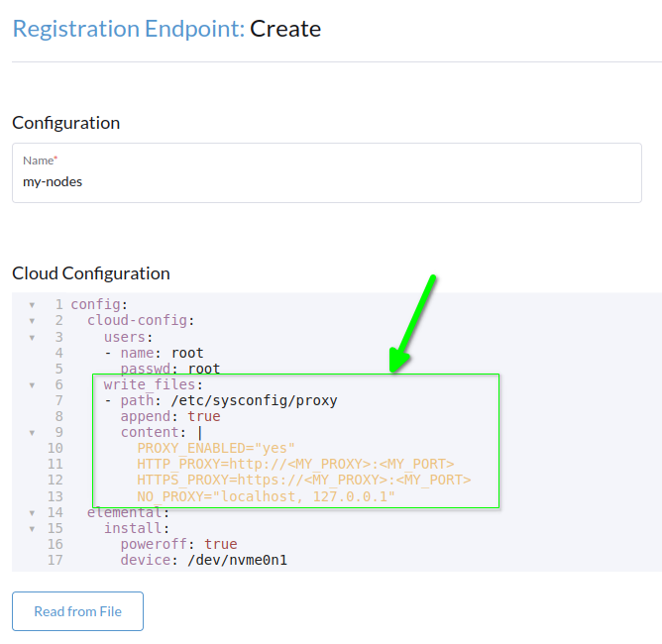Fold the content block at line 9
The image size is (662, 644).
tap(32, 433)
